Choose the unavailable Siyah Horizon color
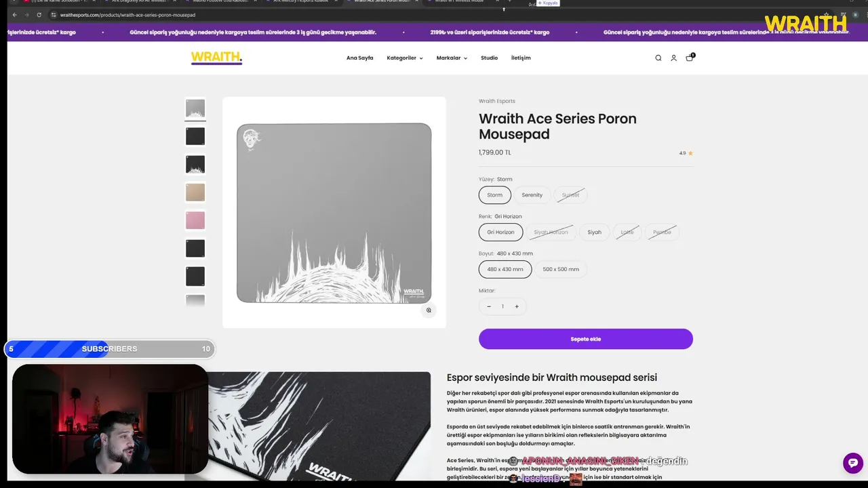This screenshot has width=868, height=488. pos(551,232)
